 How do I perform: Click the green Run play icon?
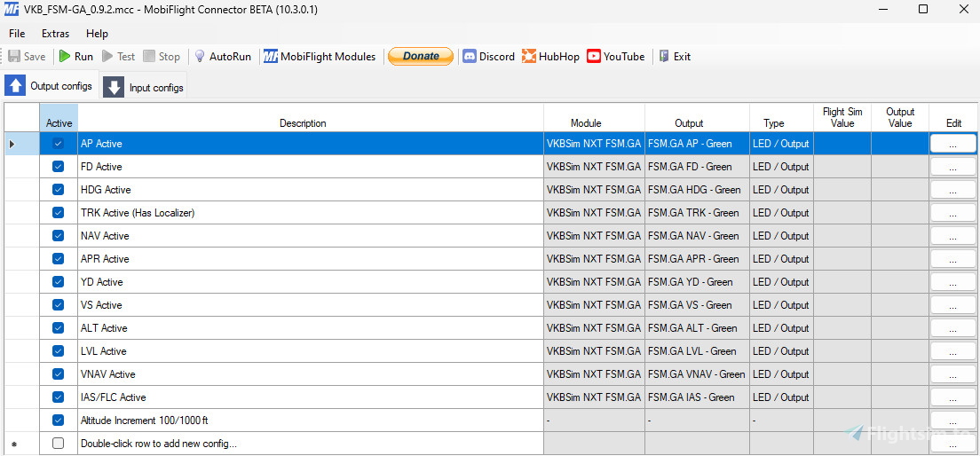(65, 56)
